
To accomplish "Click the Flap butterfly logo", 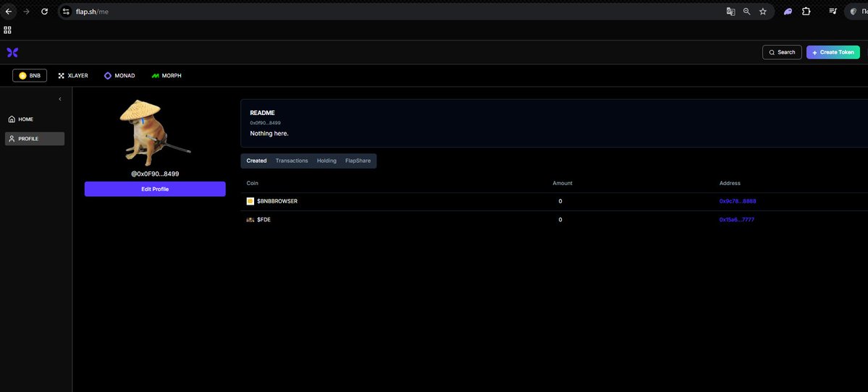I will [12, 53].
